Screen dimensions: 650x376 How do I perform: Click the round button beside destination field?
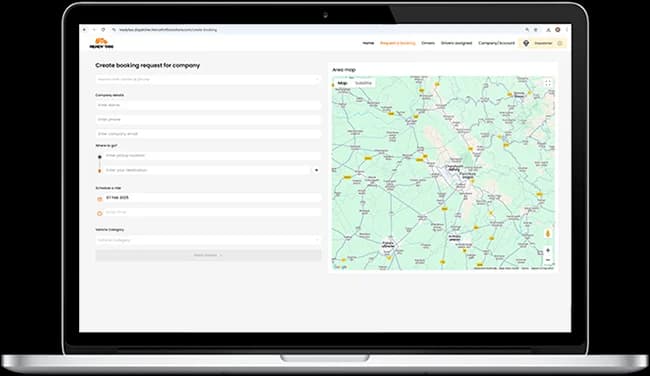(316, 170)
